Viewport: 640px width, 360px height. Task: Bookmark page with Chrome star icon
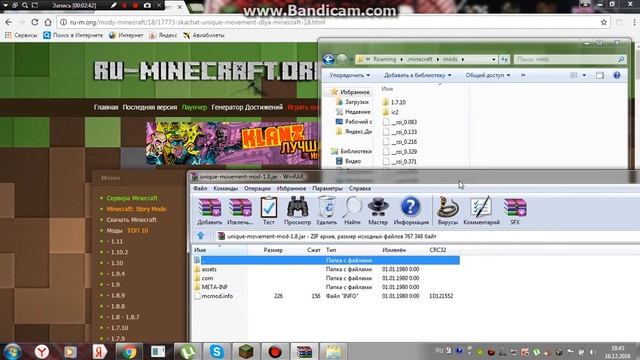tap(604, 22)
